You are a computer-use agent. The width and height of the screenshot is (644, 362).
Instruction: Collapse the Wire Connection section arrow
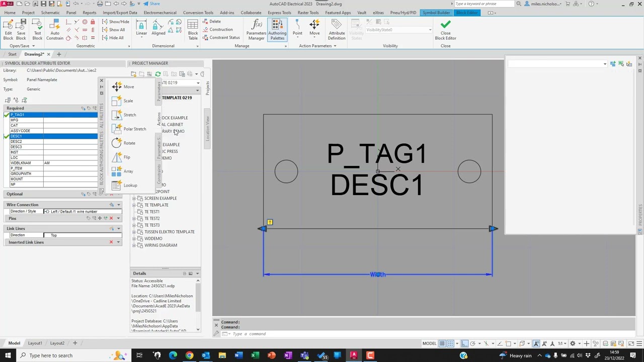119,205
